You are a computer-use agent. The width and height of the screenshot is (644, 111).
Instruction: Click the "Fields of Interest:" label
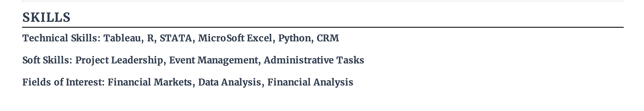[x=64, y=82]
